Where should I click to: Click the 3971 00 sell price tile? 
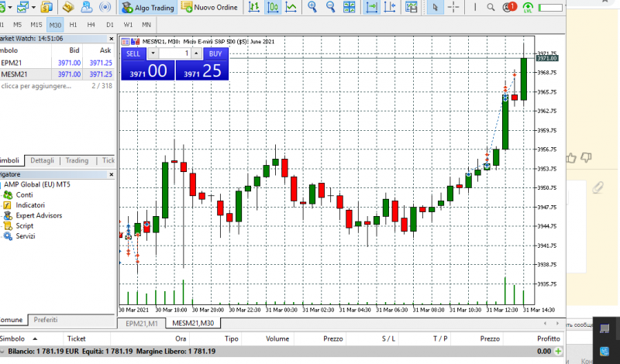[148, 70]
